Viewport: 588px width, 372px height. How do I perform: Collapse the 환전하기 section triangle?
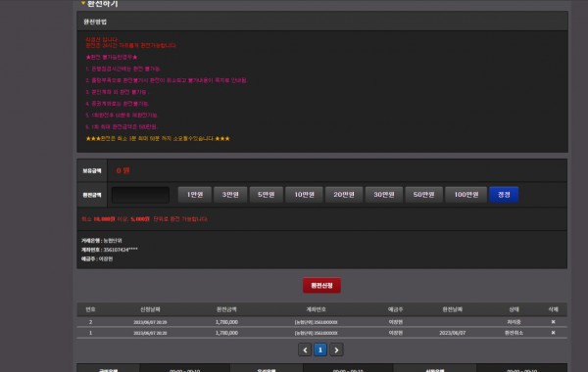tap(83, 3)
